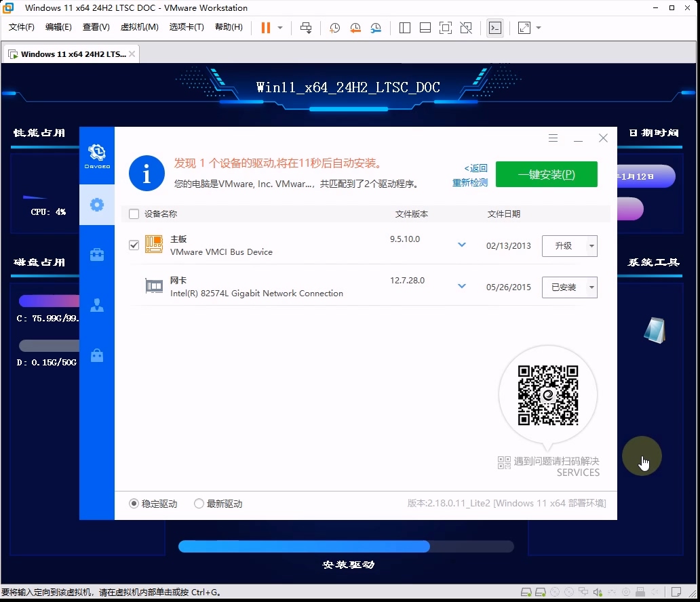Click the message log status bar icon

[x=676, y=593]
